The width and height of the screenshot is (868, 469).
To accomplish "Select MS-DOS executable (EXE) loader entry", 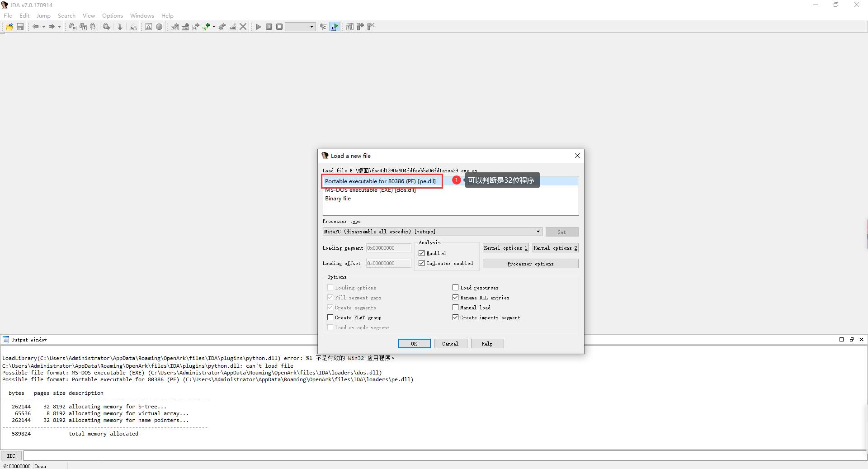I will click(x=450, y=190).
